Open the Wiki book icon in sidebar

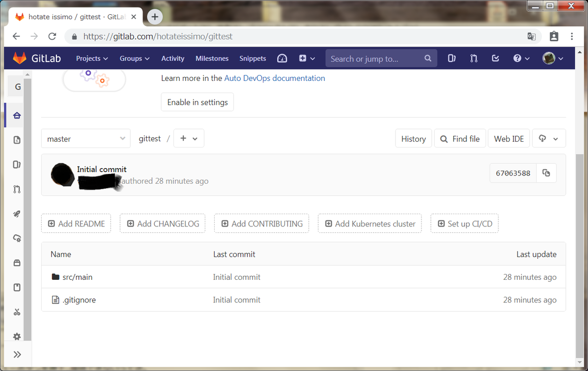click(17, 287)
